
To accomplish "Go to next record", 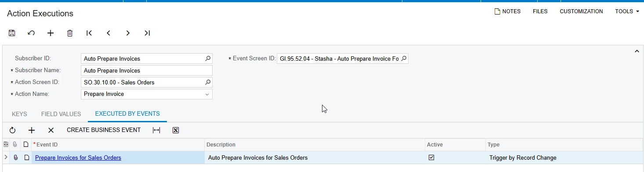I will (x=128, y=33).
